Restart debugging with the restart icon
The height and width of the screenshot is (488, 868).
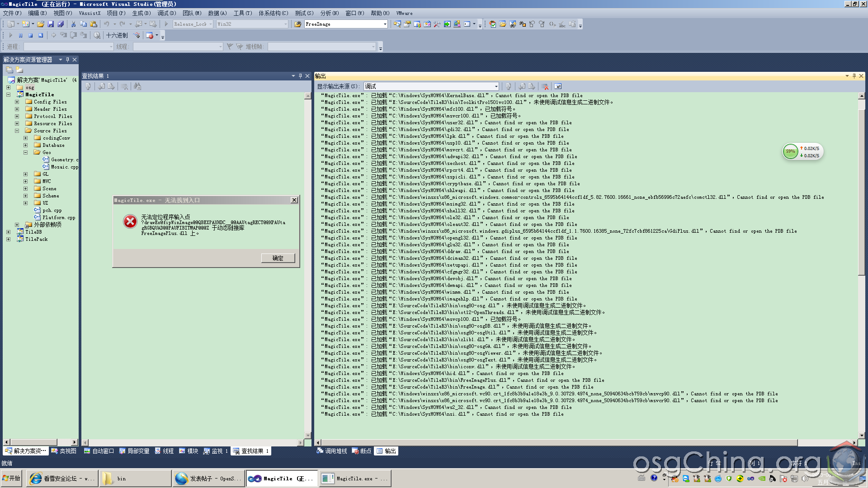click(41, 35)
